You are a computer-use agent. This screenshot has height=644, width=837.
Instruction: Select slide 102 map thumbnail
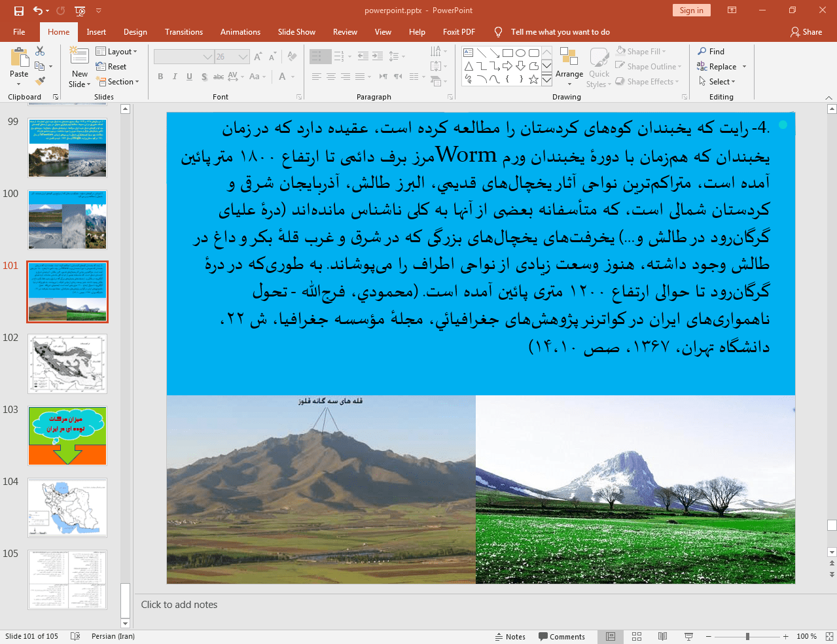(67, 363)
